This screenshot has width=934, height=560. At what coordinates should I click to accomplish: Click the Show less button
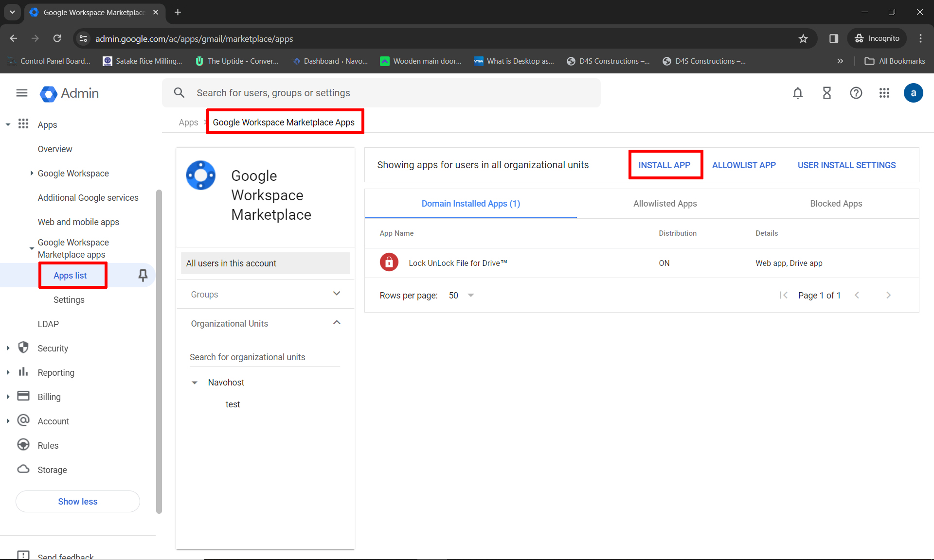[77, 501]
